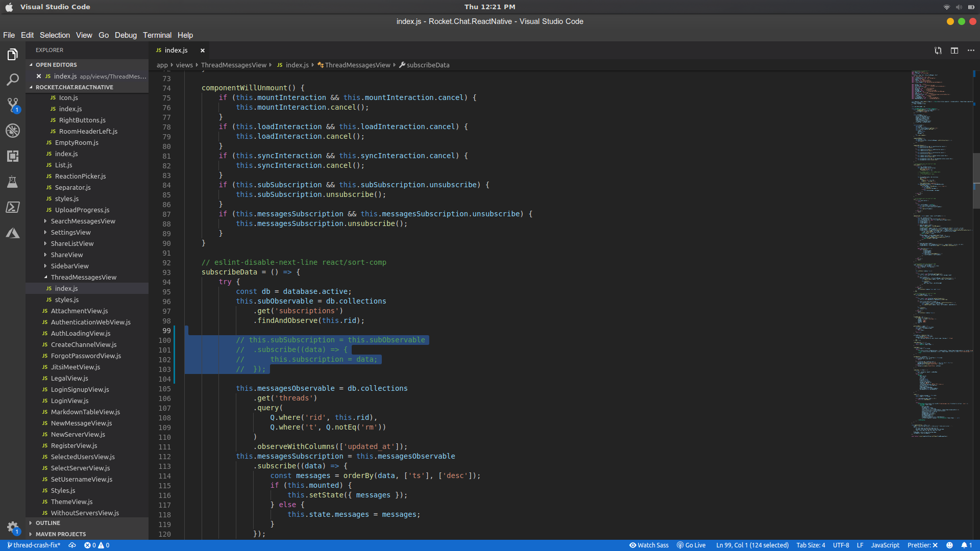Change the UTF-8 file encoding
This screenshot has height=551, width=980.
point(841,545)
